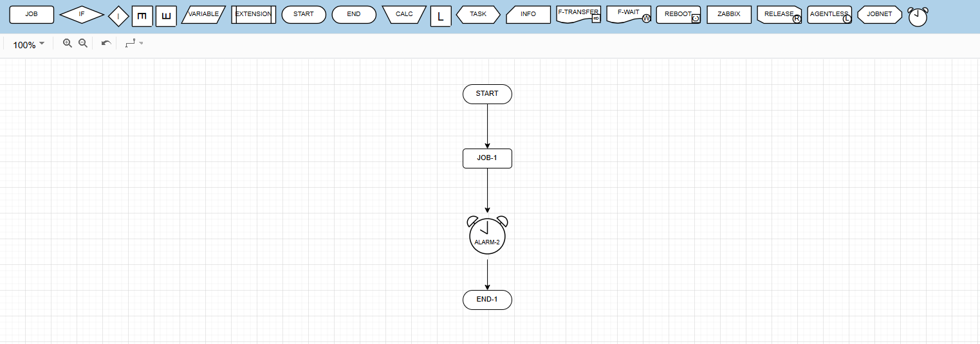Open the 100% zoom level dropdown
Image resolution: width=980 pixels, height=344 pixels.
(x=29, y=44)
